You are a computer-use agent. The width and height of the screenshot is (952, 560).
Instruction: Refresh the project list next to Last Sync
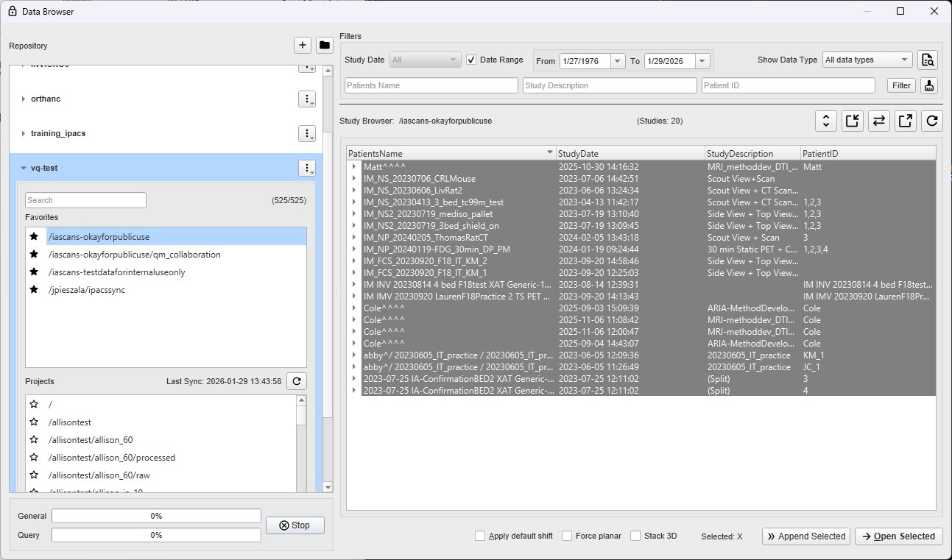[x=296, y=381]
